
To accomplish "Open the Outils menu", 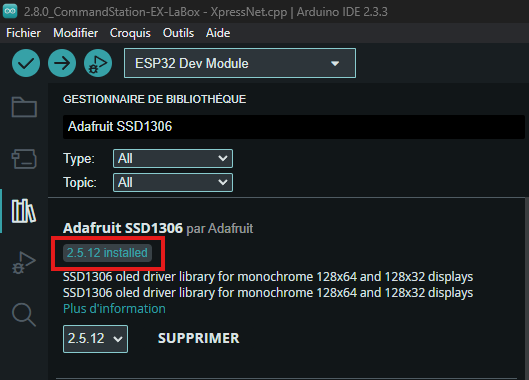I will (178, 33).
